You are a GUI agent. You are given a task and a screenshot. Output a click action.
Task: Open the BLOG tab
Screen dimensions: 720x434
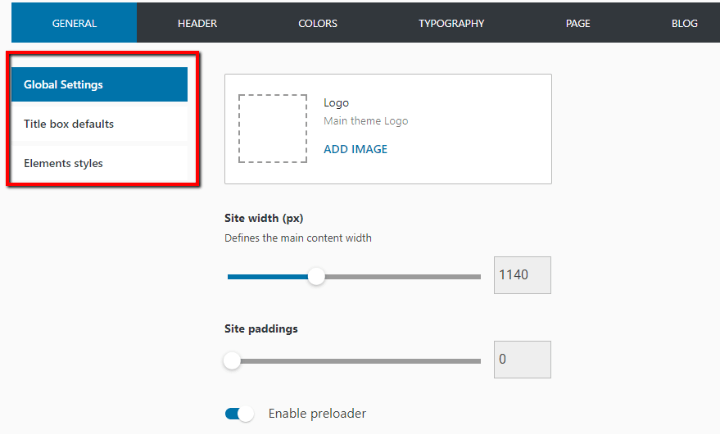coord(684,23)
